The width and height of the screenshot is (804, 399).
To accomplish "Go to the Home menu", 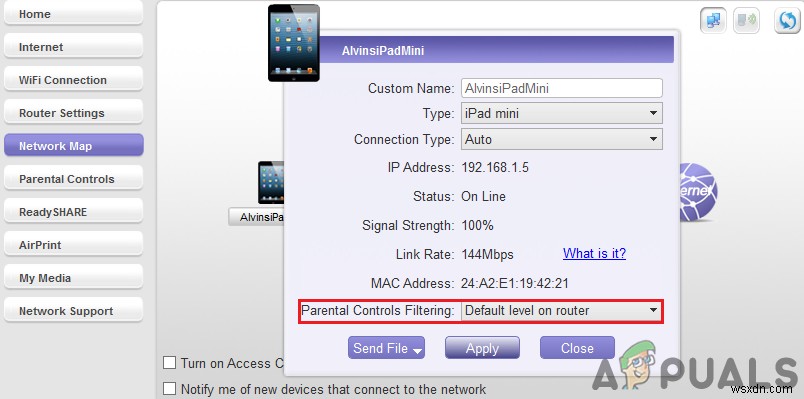I will (73, 14).
